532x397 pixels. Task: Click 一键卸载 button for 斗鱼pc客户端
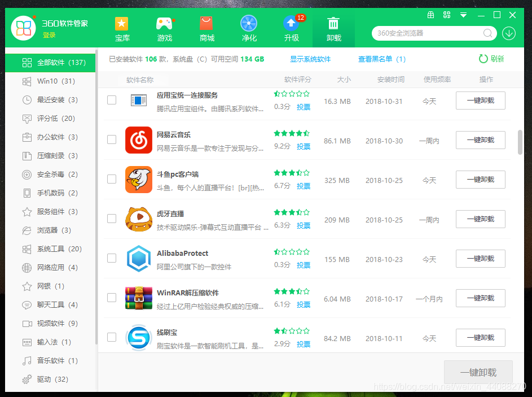(x=480, y=180)
